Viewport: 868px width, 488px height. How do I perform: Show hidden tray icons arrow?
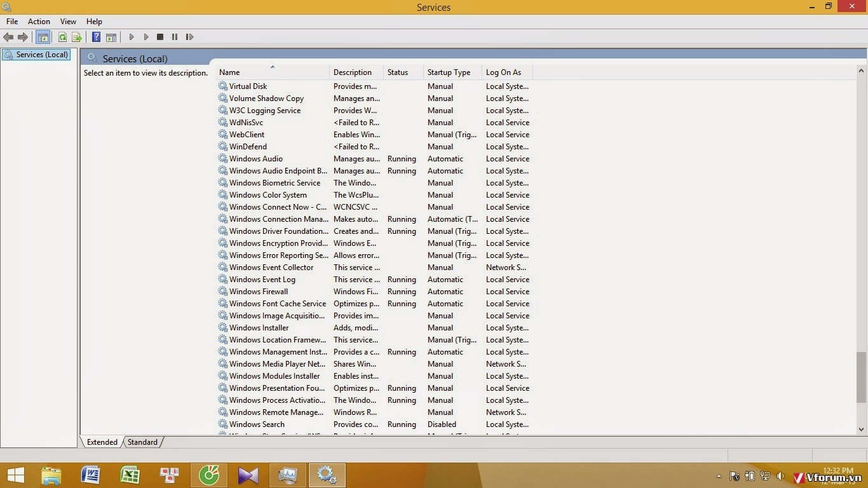[x=719, y=476]
